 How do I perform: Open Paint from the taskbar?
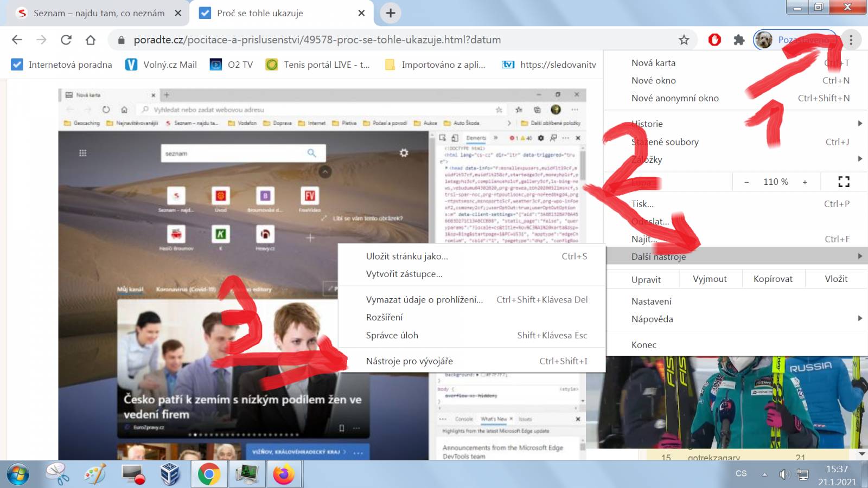point(95,474)
